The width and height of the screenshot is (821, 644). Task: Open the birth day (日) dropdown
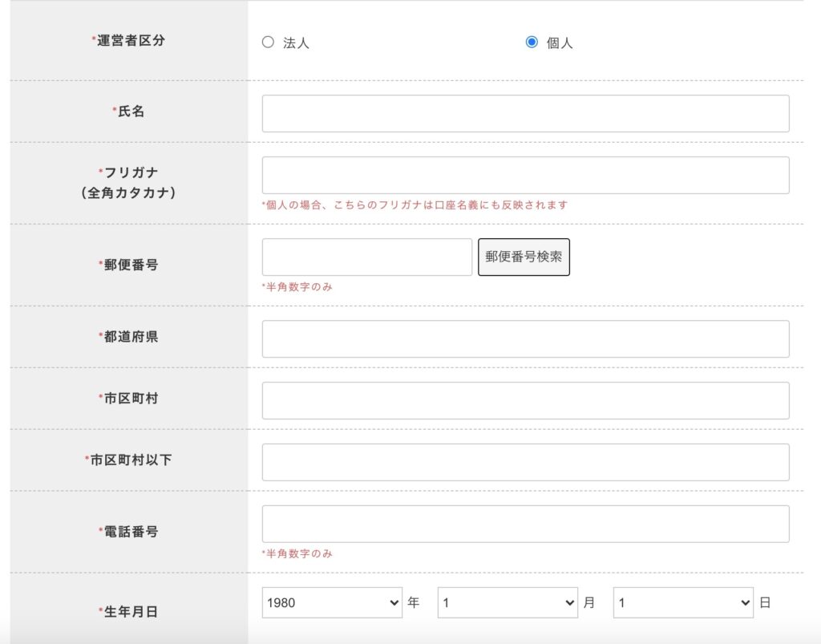(683, 602)
